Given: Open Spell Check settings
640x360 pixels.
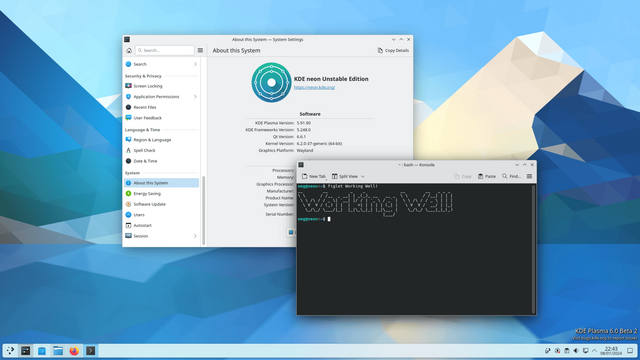Looking at the screenshot, I should 161,150.
